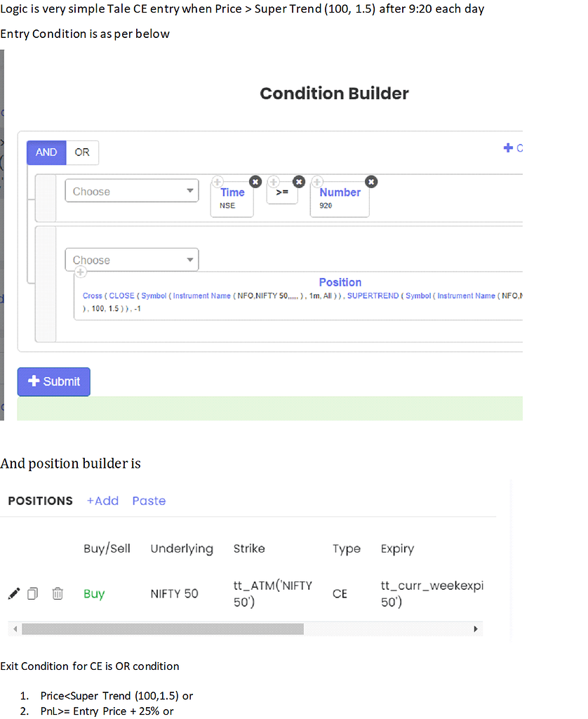Screen dimensions: 588x719
Task: Click the plus icon on the Position block
Action: click(x=81, y=272)
